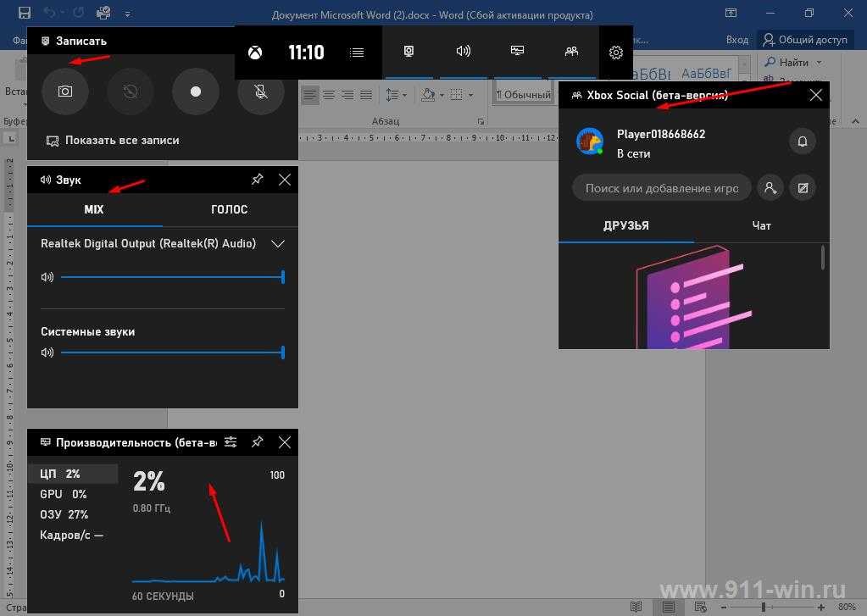Switch to the Чат tab
Screen dimensions: 867x616
click(761, 226)
